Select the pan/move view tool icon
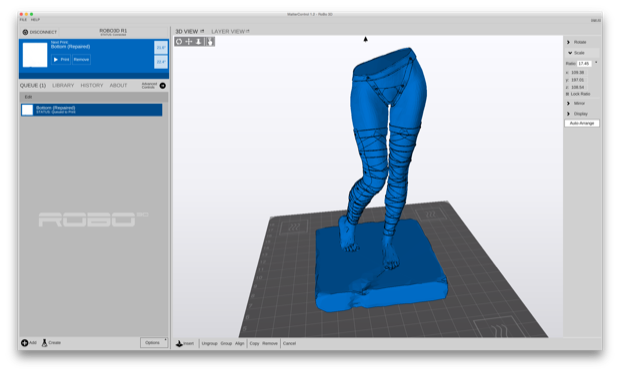Viewport: 620px width, 374px height. tap(189, 42)
